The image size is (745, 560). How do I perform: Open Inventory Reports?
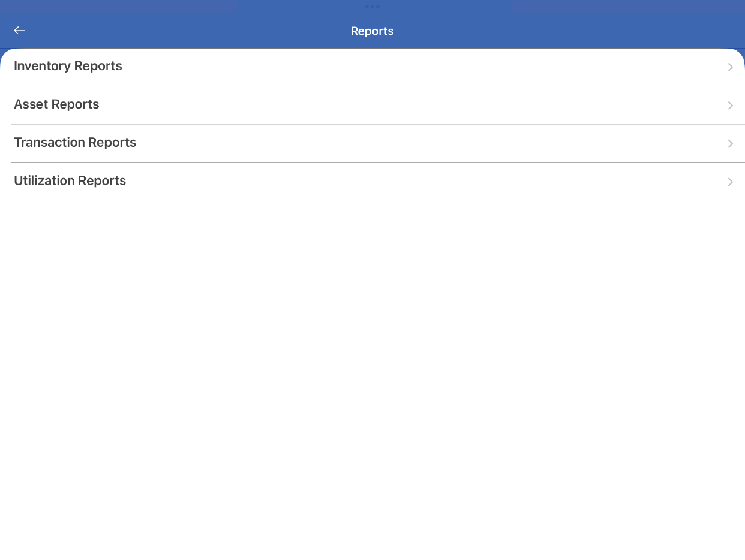point(372,67)
